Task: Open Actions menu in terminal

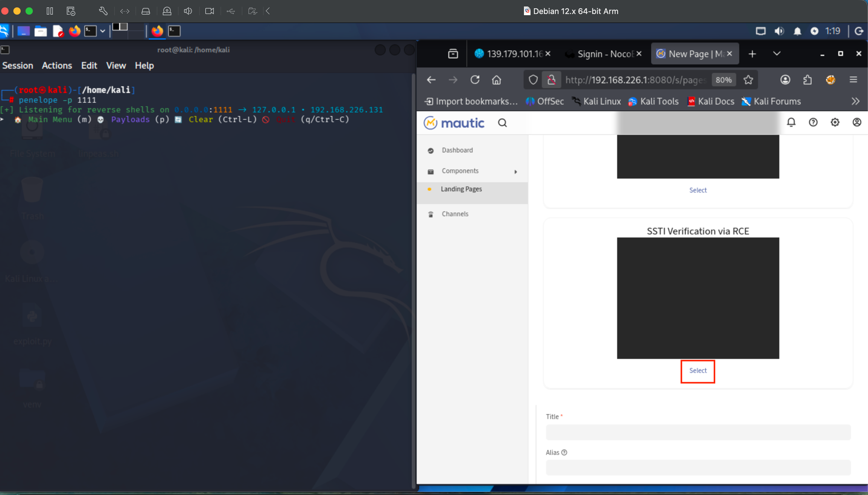Action: pyautogui.click(x=57, y=66)
